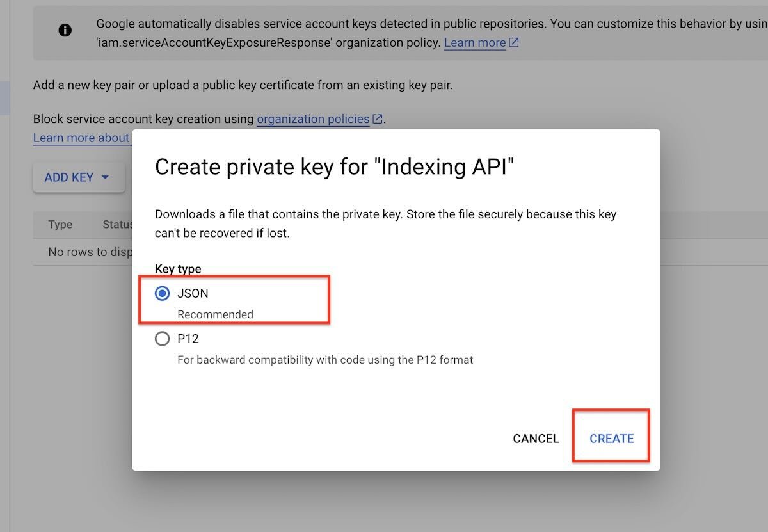Open the "Learn more" link in the banner
Screen dimensions: 768x532
click(x=475, y=43)
